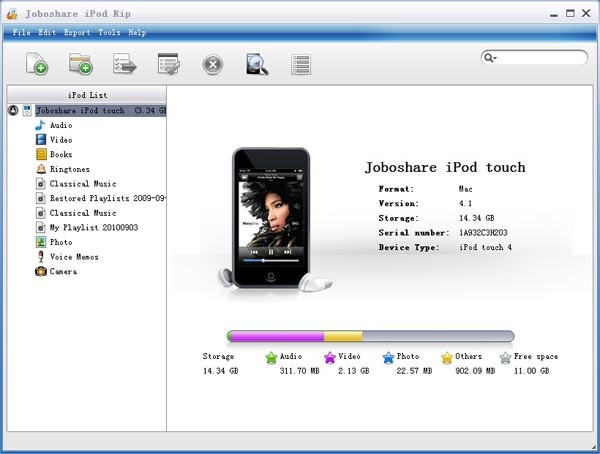This screenshot has width=600, height=454.
Task: Open the File menu
Action: coord(21,33)
